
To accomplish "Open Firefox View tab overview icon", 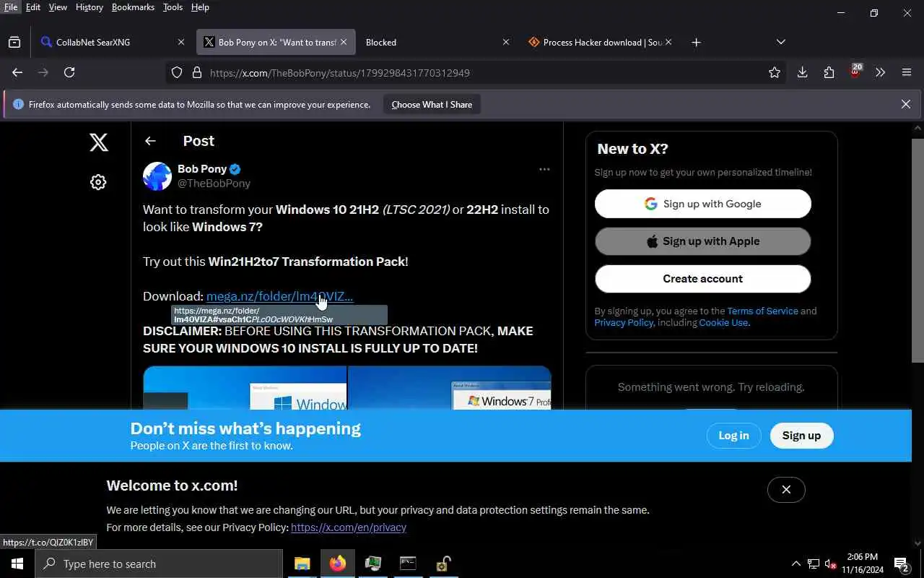I will tap(14, 43).
